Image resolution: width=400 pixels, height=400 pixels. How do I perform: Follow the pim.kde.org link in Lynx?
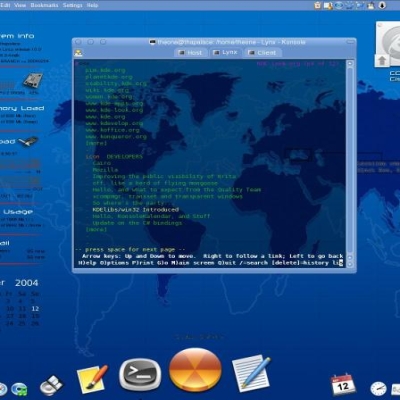tap(105, 70)
